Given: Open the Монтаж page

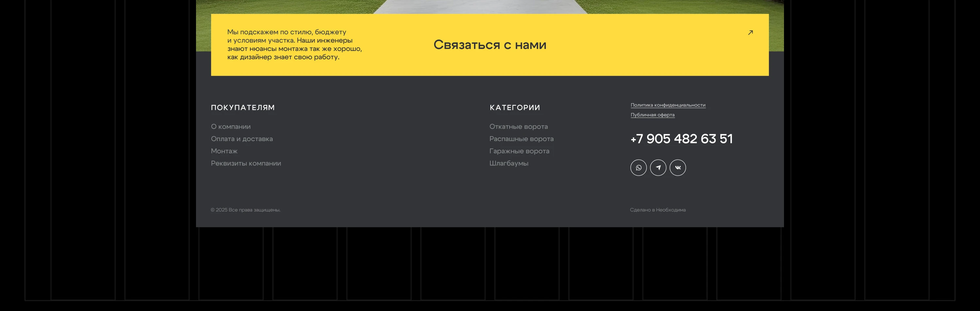Looking at the screenshot, I should 224,151.
